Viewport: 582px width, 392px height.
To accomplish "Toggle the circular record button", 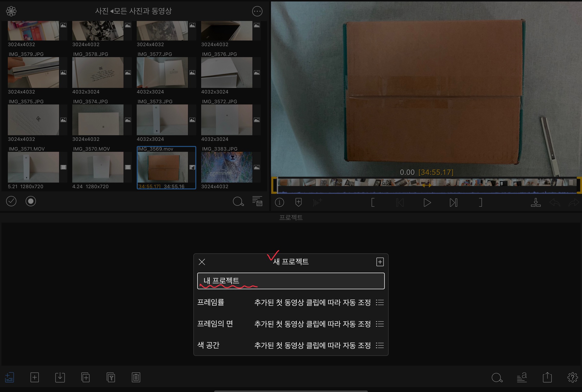I will click(x=31, y=201).
